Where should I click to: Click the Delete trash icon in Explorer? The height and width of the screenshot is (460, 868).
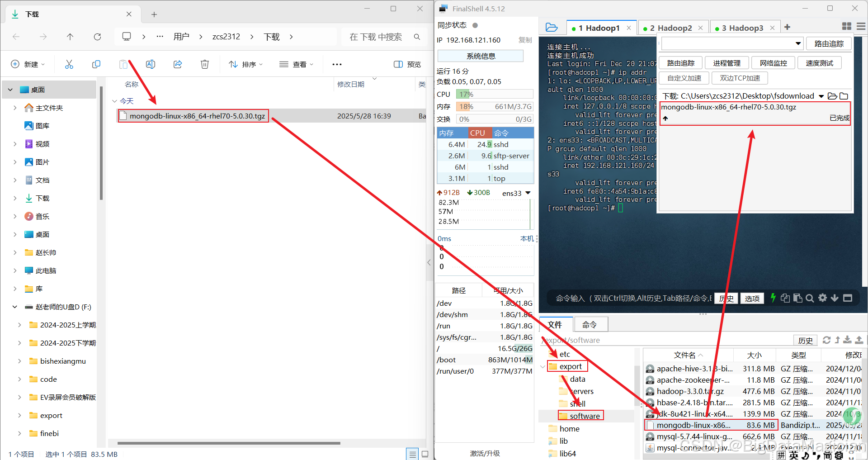pos(205,64)
